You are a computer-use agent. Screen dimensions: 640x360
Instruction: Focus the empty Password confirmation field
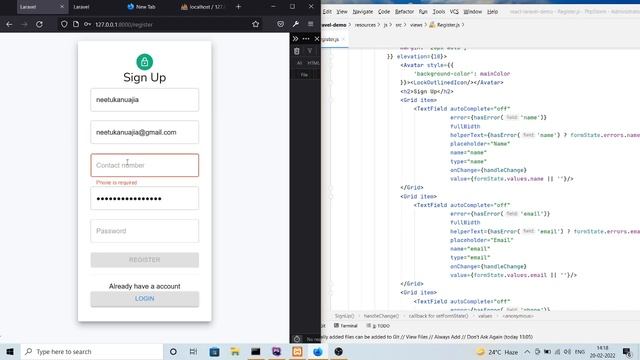point(144,231)
